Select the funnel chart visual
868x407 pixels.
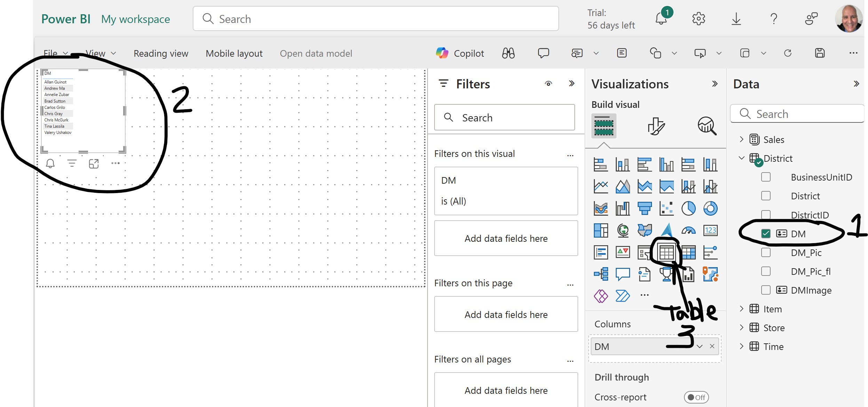pyautogui.click(x=645, y=208)
